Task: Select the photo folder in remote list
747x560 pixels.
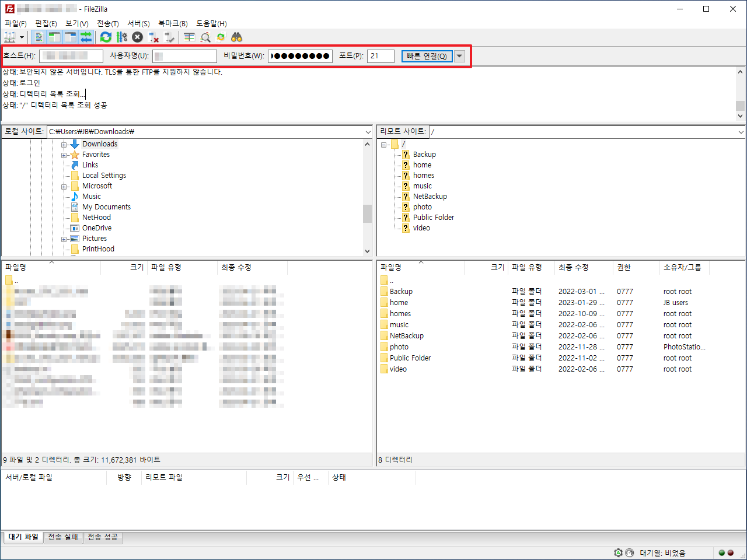Action: 399,346
